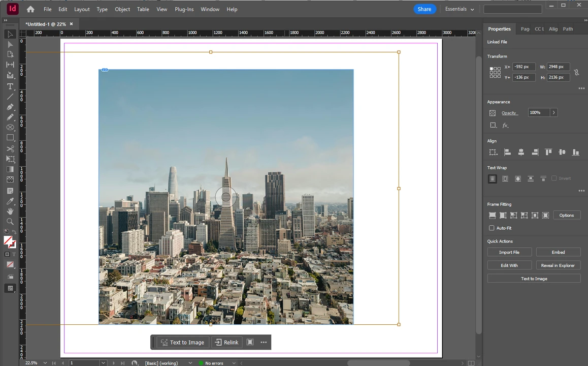The height and width of the screenshot is (366, 588).
Task: Open the Layout menu
Action: (82, 9)
